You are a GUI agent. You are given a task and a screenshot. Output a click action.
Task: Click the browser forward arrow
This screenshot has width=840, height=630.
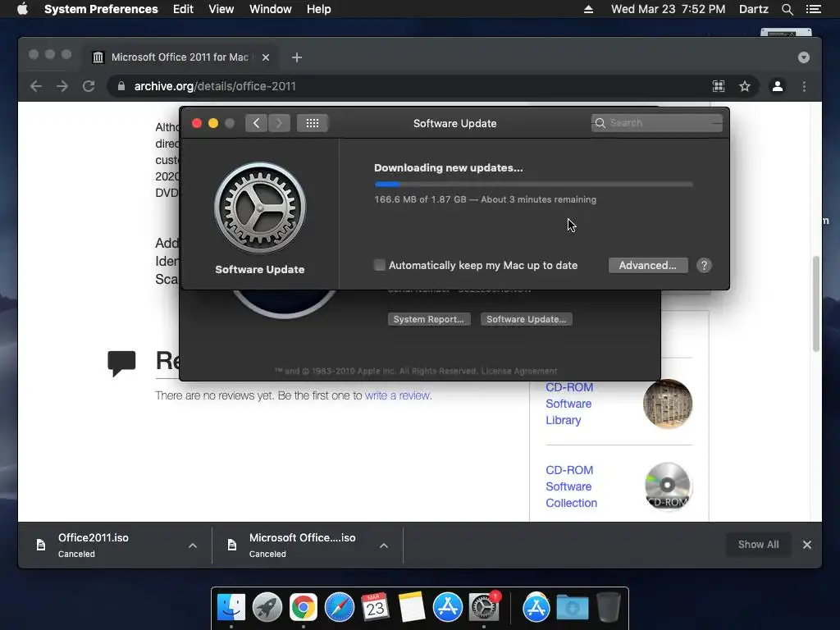click(x=62, y=86)
